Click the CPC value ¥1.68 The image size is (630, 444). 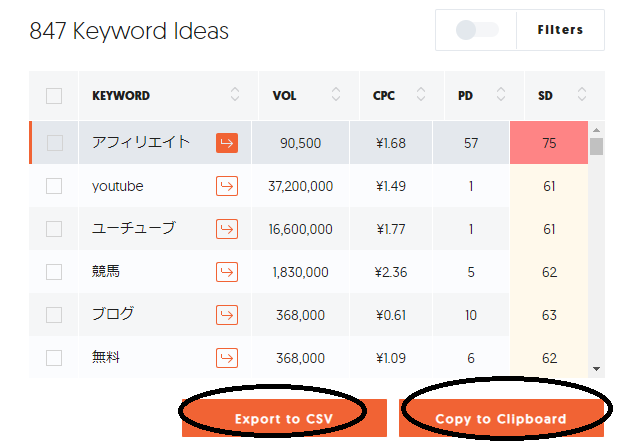point(391,143)
